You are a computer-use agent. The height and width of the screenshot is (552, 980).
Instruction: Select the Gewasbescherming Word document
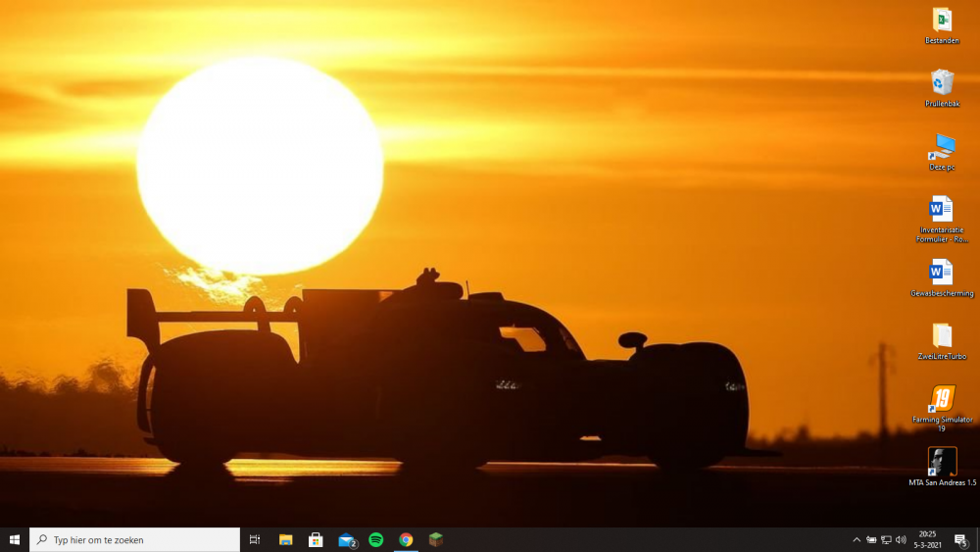point(942,273)
